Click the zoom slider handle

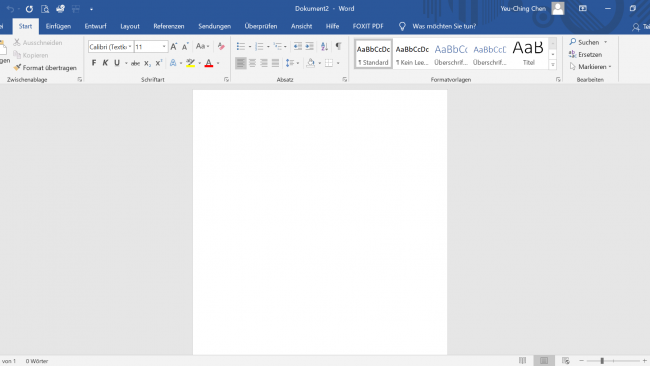pos(602,361)
